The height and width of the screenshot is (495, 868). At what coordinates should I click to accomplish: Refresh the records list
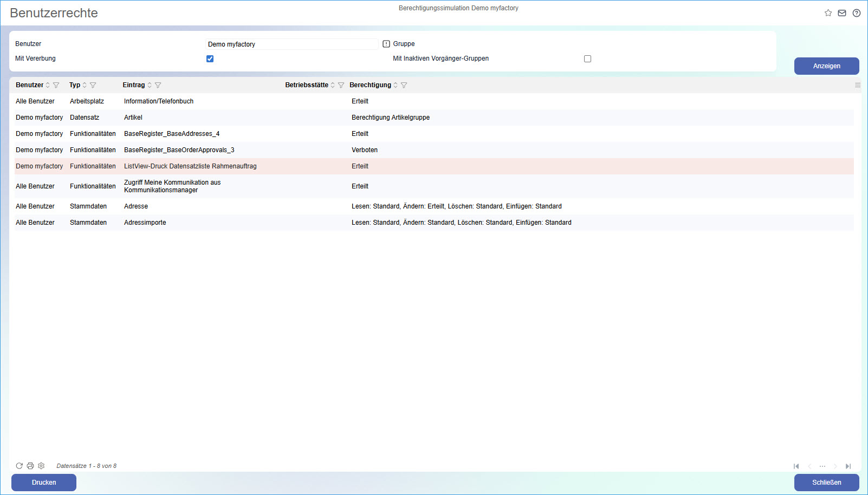coord(20,466)
